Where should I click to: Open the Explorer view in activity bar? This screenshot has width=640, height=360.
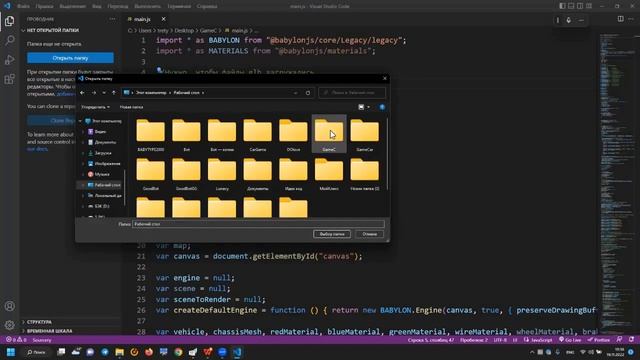(9, 21)
